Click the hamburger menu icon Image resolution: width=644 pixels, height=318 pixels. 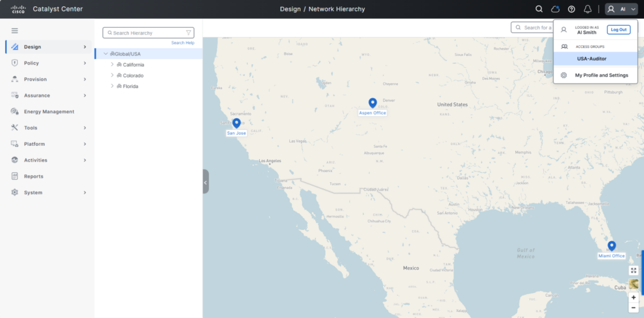[14, 31]
